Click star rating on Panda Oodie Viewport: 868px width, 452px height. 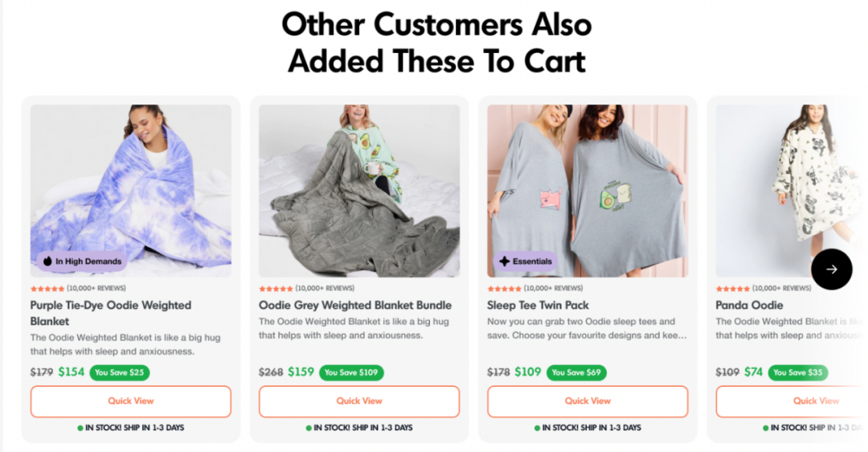pyautogui.click(x=733, y=289)
